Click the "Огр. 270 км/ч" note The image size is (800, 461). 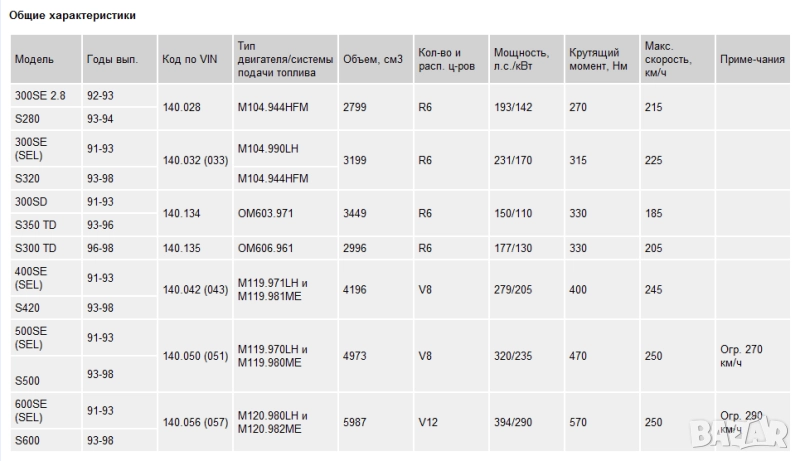(x=741, y=354)
